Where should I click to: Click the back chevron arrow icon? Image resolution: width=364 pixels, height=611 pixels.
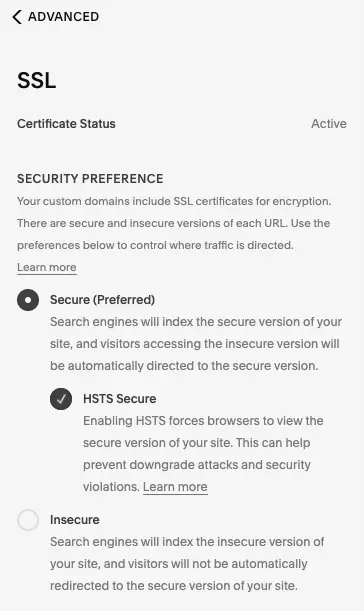coord(17,17)
